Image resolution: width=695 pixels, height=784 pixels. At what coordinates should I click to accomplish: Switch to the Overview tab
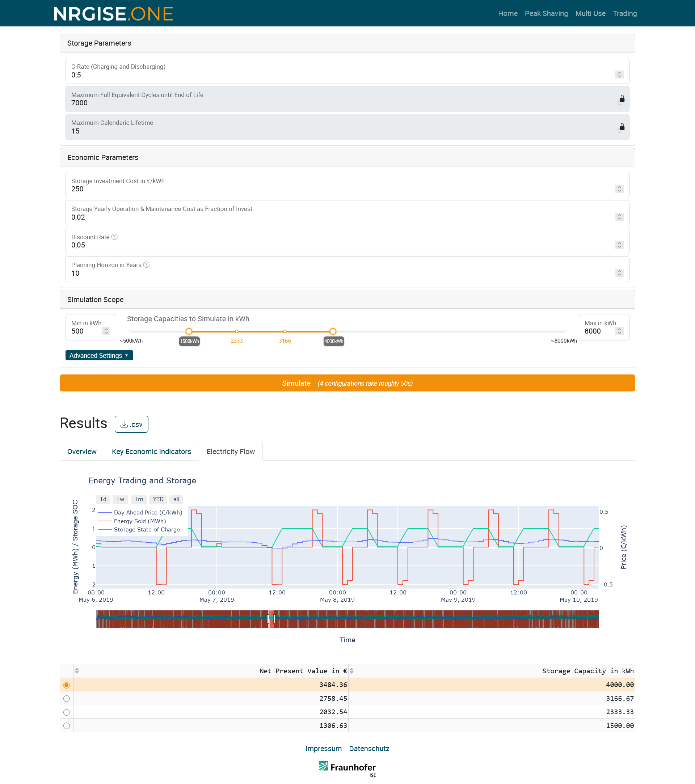click(x=82, y=452)
